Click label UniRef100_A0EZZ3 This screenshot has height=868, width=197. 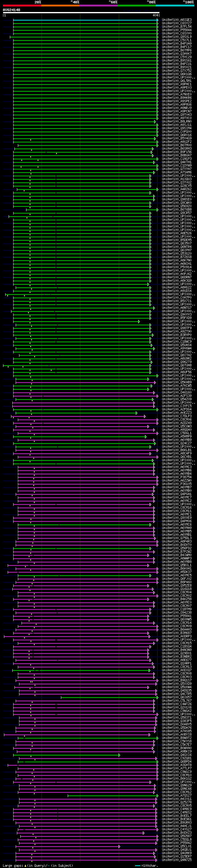[x=177, y=413]
